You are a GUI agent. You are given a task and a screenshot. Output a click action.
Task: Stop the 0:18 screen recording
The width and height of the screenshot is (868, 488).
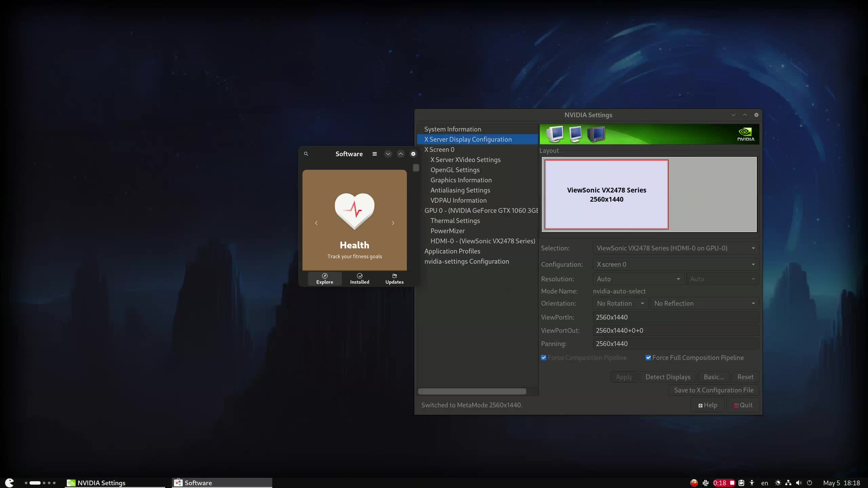pyautogui.click(x=724, y=483)
